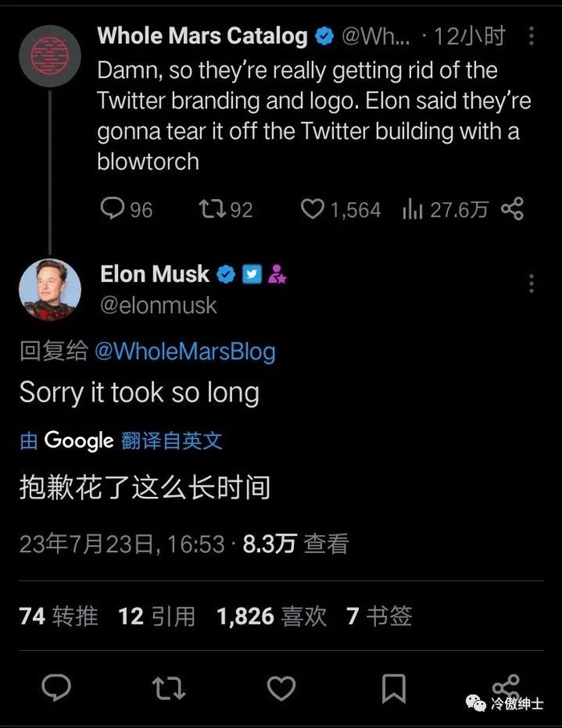The width and height of the screenshot is (562, 728).
Task: Open the @WholeMarsBlog mention link
Action: pos(185,351)
